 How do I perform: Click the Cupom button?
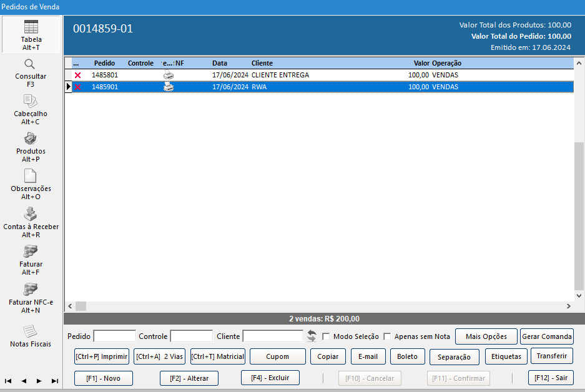(x=278, y=356)
